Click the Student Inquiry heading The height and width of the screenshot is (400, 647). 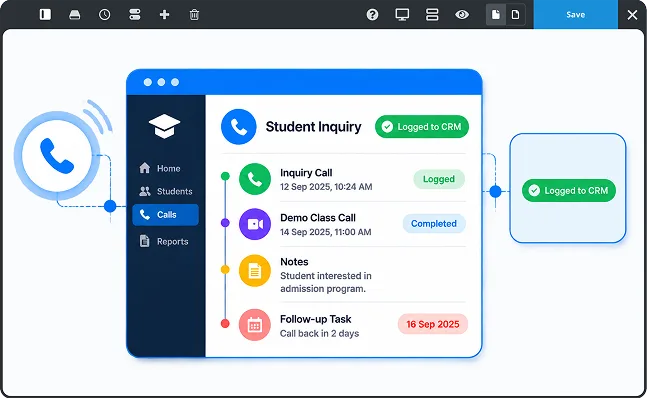pos(313,127)
